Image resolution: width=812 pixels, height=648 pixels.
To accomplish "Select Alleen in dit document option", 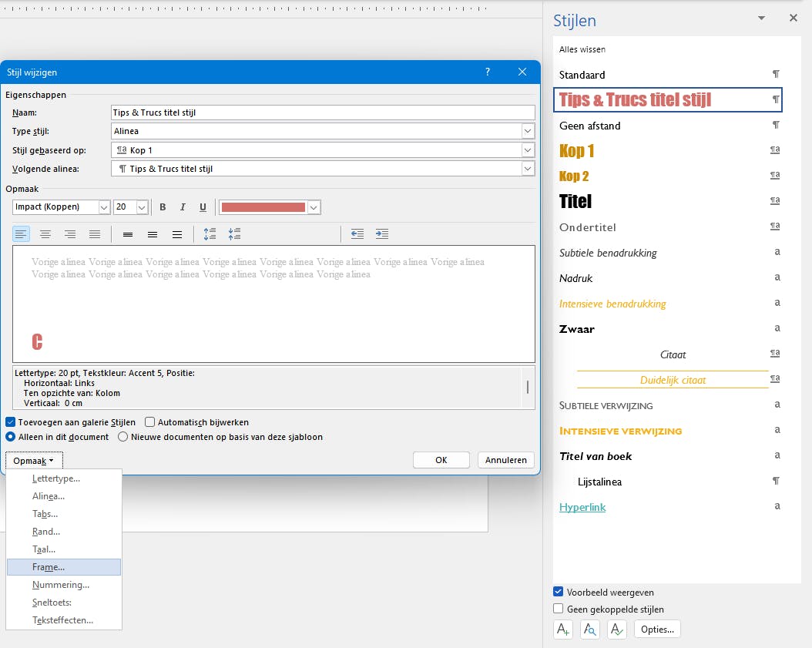I will pyautogui.click(x=10, y=437).
